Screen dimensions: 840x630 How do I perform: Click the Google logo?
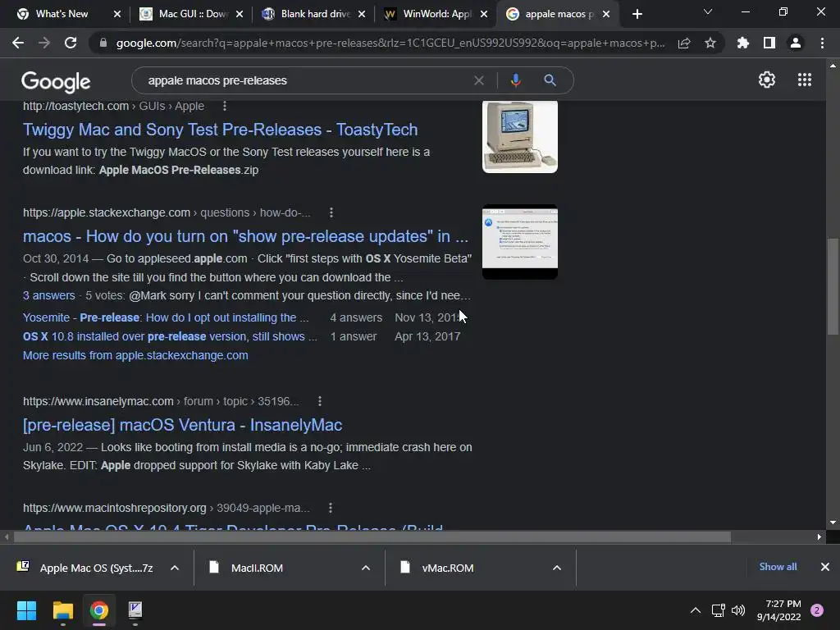[x=56, y=81]
